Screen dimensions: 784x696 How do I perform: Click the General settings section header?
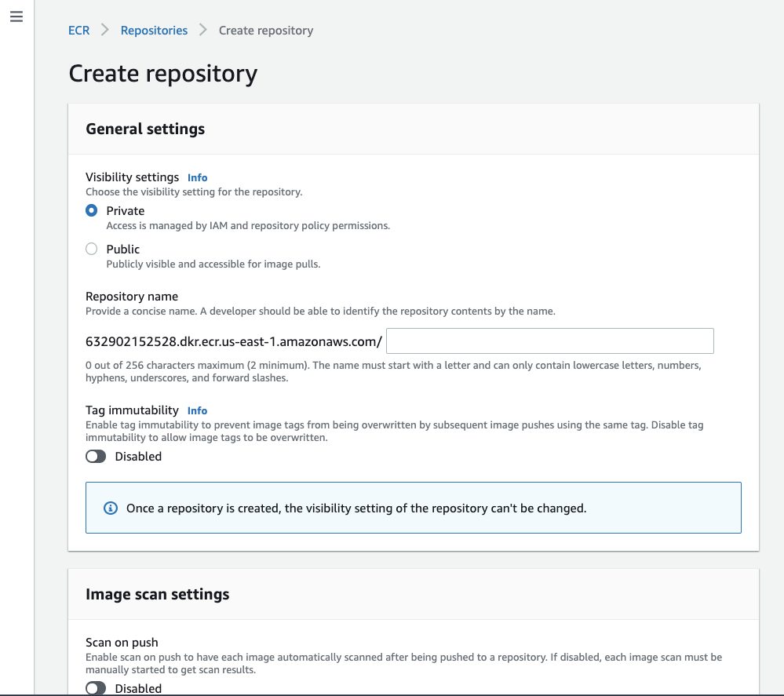pos(145,129)
